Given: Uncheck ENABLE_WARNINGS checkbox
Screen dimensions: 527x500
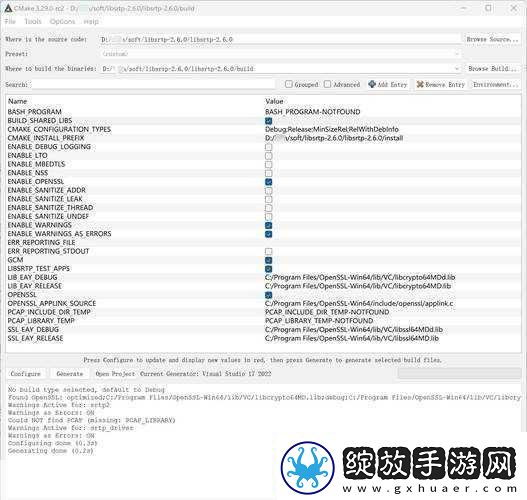Looking at the screenshot, I should [268, 225].
